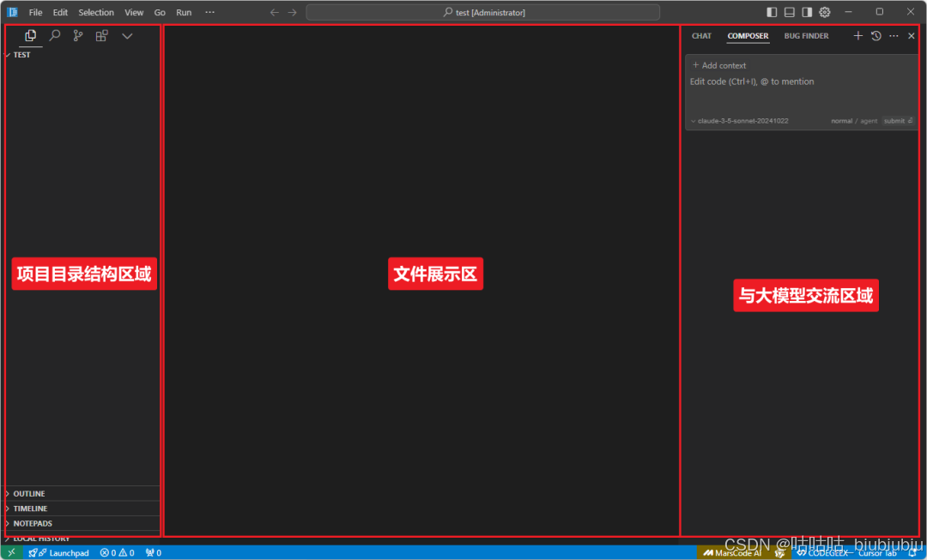The image size is (927, 560).
Task: Toggle the AI pane layout icon
Action: [x=807, y=12]
